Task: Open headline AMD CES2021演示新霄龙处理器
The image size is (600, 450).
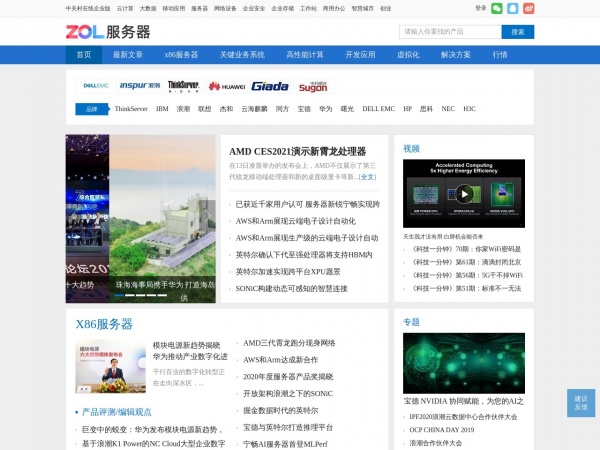Action: pyautogui.click(x=298, y=152)
